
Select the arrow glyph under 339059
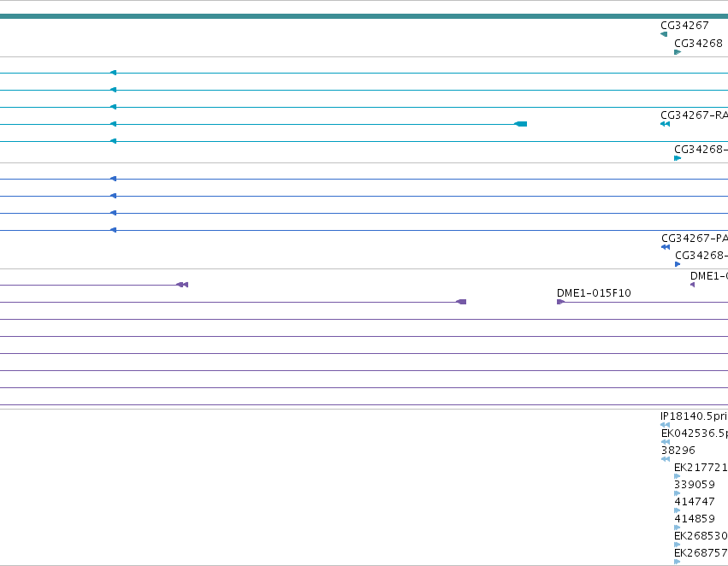click(x=677, y=493)
